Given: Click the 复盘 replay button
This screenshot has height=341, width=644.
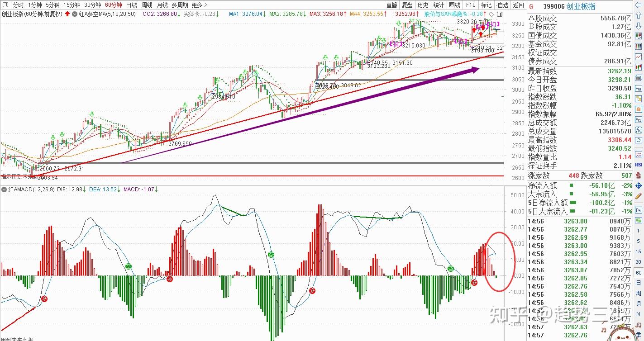Looking at the screenshot, I should point(407,5).
